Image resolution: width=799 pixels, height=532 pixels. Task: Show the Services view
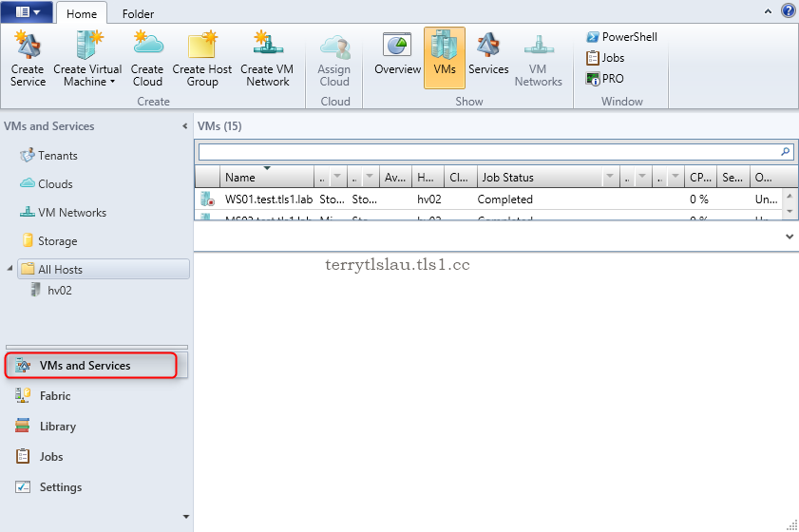(x=488, y=54)
